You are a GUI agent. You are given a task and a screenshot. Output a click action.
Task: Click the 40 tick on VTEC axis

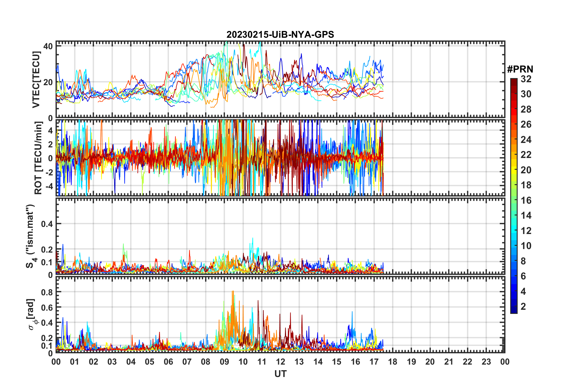[x=48, y=46]
